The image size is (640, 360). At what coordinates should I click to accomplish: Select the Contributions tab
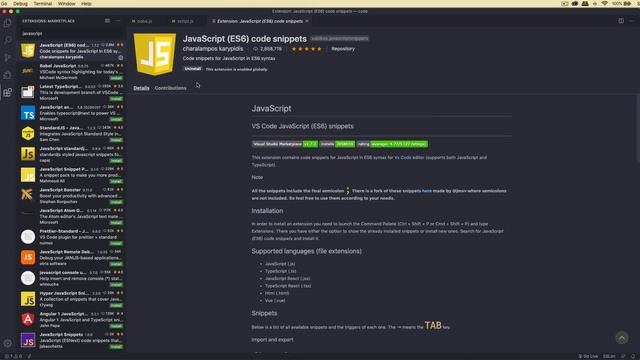click(x=171, y=88)
